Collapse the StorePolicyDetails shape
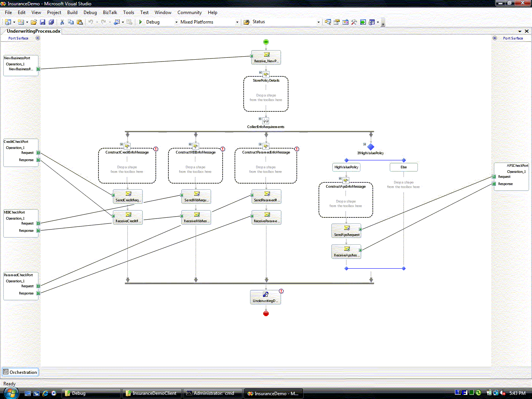The width and height of the screenshot is (532, 399). pyautogui.click(x=260, y=72)
